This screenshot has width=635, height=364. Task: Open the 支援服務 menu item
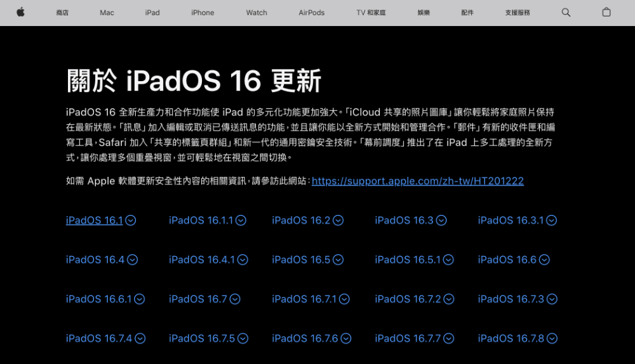tap(518, 13)
